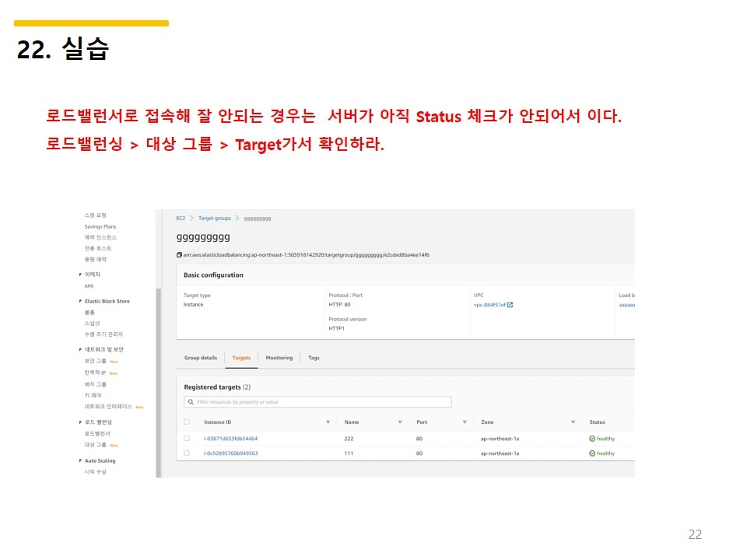Click the Target groups breadcrumb link
The image size is (747, 560).
click(x=213, y=219)
